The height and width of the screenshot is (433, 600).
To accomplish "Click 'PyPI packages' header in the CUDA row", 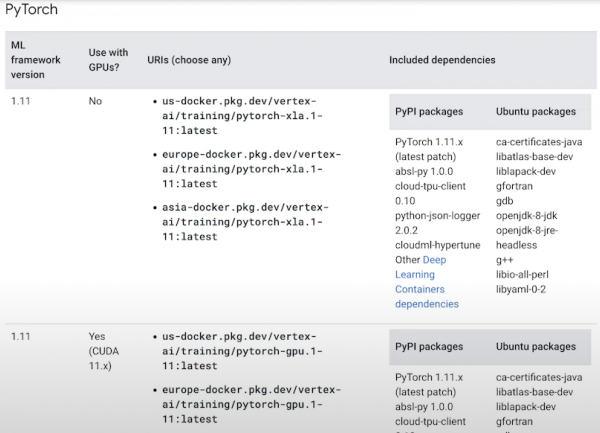I will tap(429, 347).
